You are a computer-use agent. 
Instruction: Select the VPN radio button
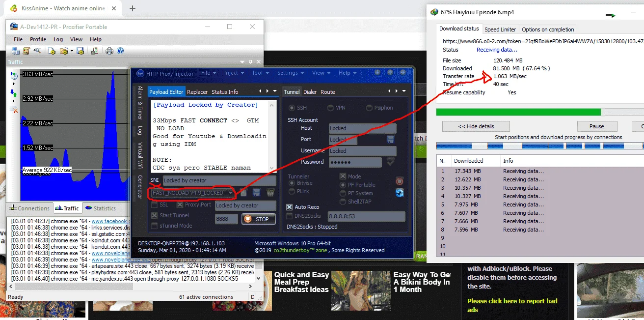point(331,108)
